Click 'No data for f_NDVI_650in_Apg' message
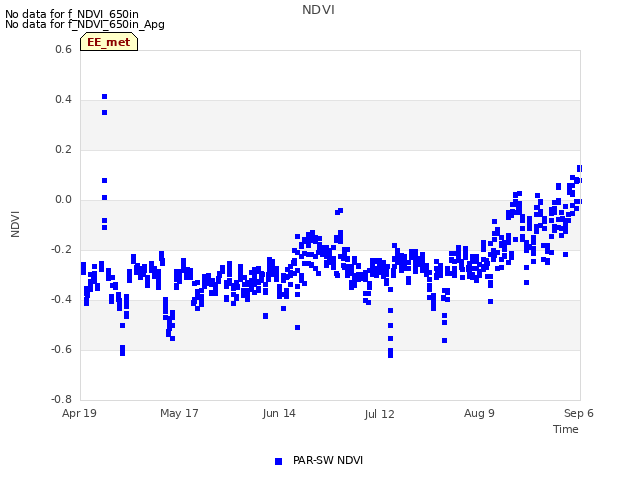 coord(85,24)
